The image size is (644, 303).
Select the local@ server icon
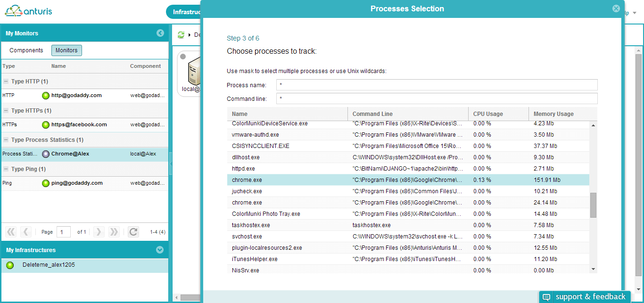click(x=194, y=71)
